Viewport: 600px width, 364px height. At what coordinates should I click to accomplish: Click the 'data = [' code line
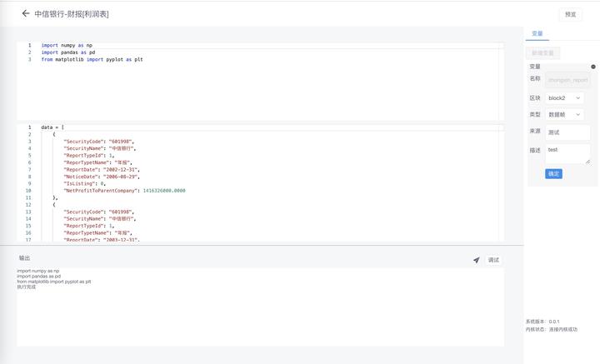pyautogui.click(x=52, y=127)
